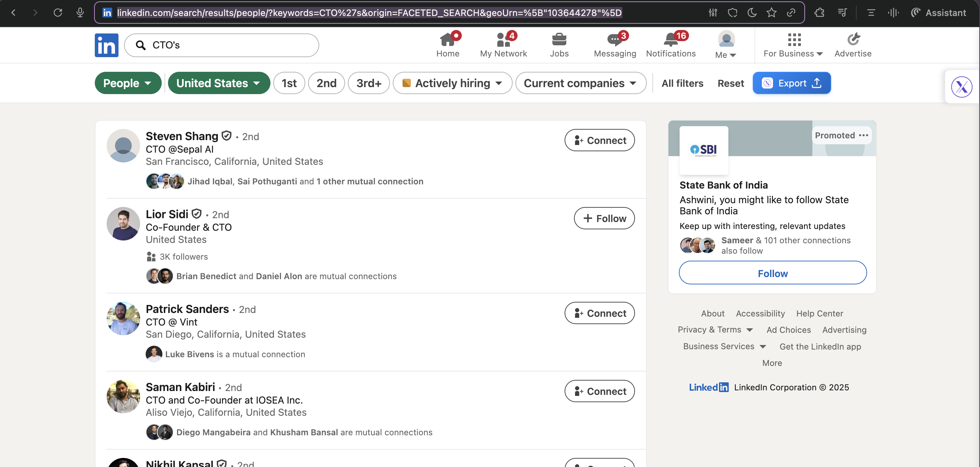Open the Current companies dropdown
980x467 pixels.
point(580,83)
